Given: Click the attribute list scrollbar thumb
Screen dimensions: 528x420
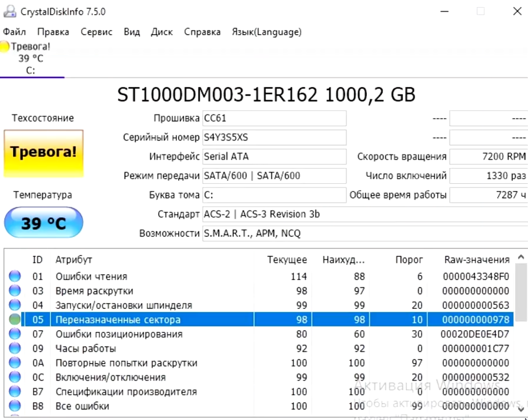Looking at the screenshot, I should click(521, 292).
